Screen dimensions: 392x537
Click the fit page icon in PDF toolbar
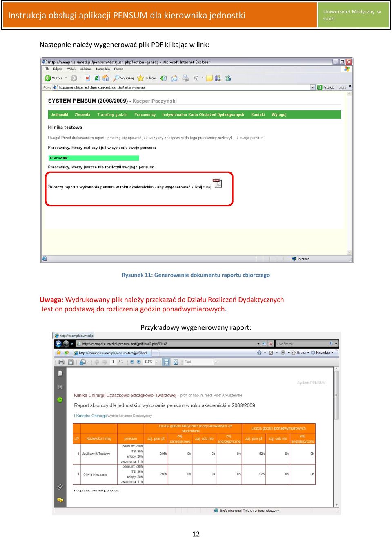point(176,362)
